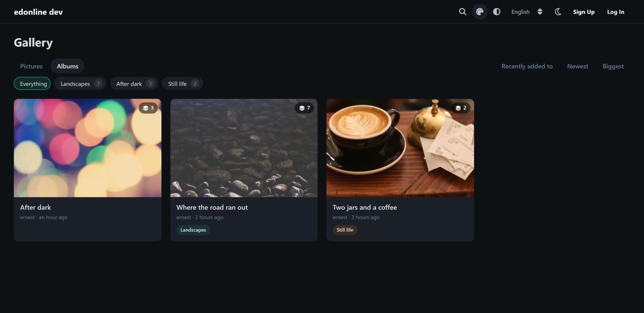The width and height of the screenshot is (644, 313).
Task: Click the stack count badge on After dark
Action: click(x=148, y=108)
